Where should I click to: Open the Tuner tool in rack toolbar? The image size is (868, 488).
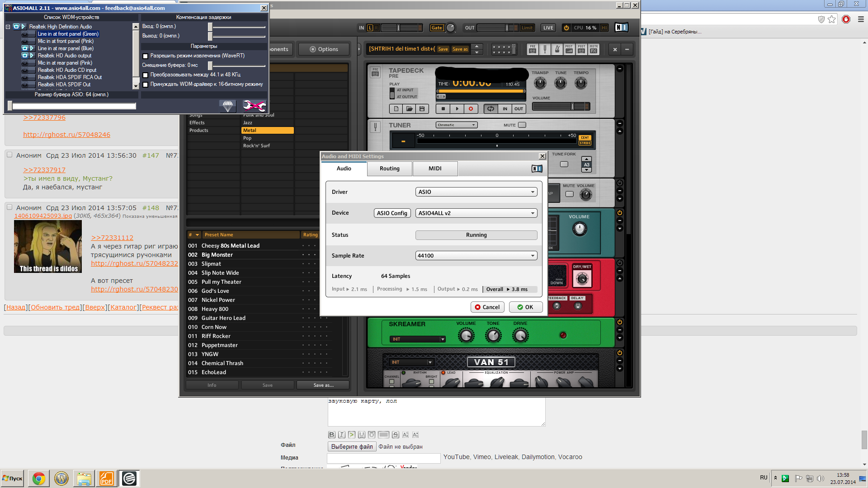coord(545,49)
